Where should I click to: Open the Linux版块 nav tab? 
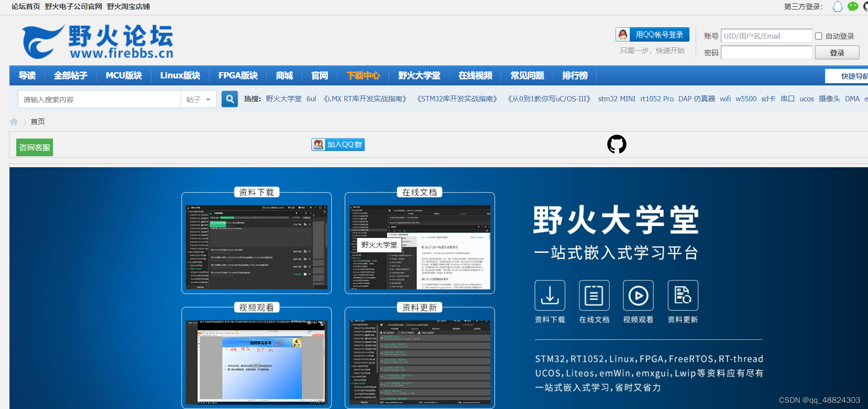tap(180, 75)
